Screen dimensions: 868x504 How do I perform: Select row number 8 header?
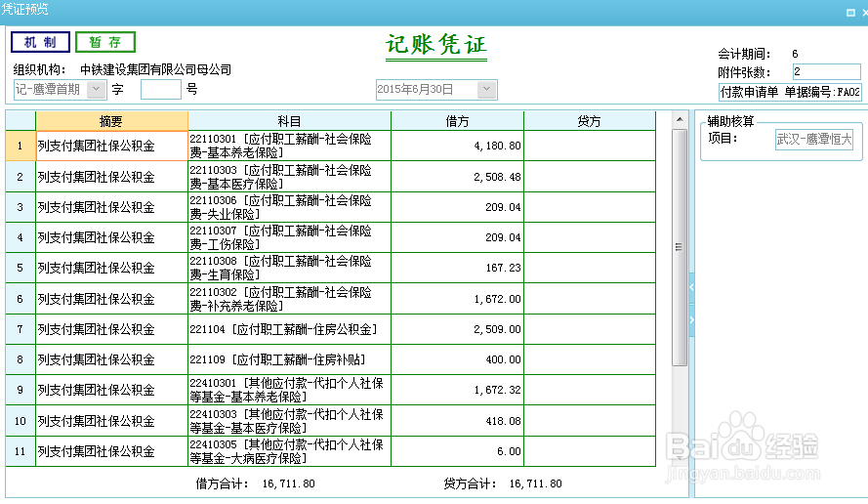click(x=21, y=359)
